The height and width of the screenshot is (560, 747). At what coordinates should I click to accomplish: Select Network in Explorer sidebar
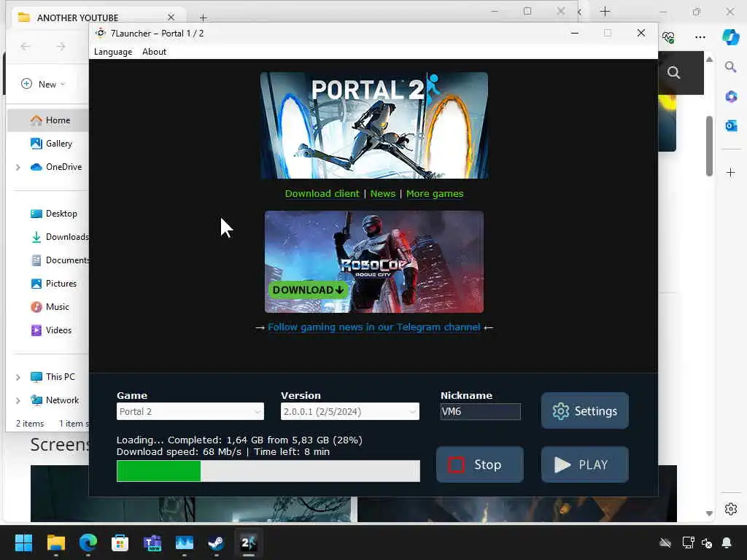pos(54,400)
